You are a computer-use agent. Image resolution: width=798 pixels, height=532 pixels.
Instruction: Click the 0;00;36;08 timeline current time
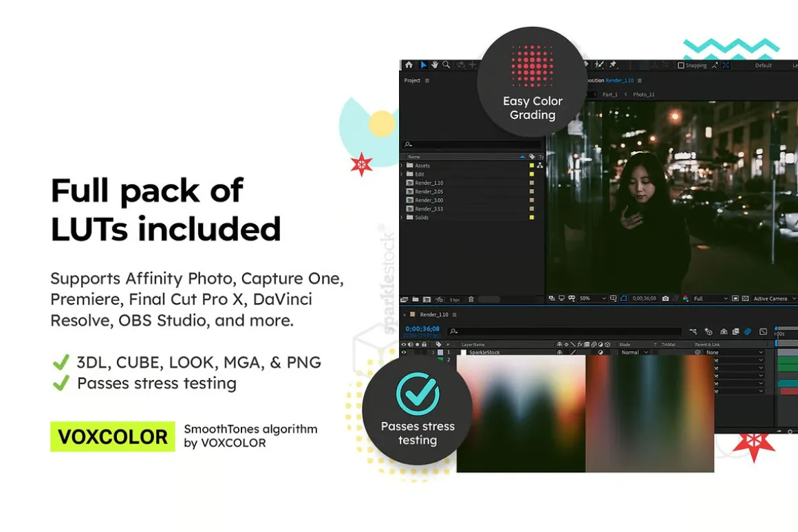[422, 329]
